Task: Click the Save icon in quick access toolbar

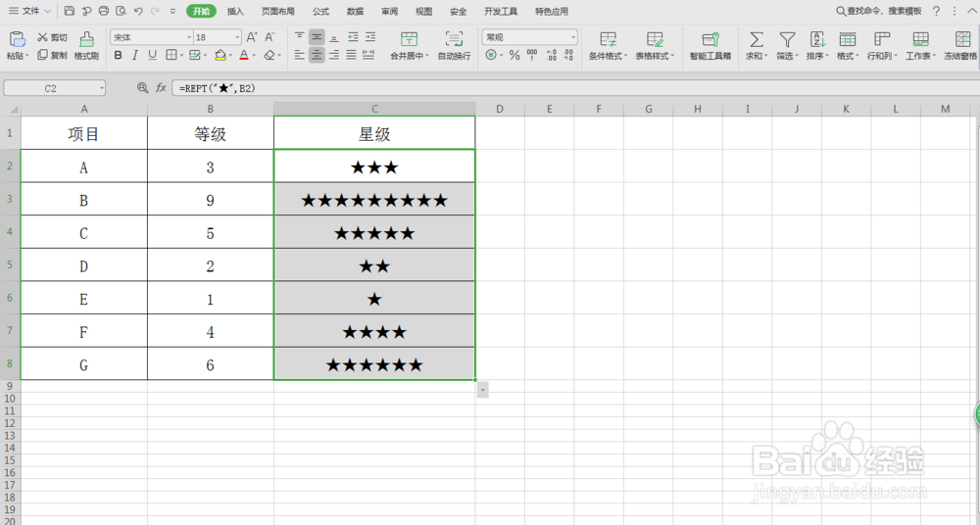Action: [70, 11]
